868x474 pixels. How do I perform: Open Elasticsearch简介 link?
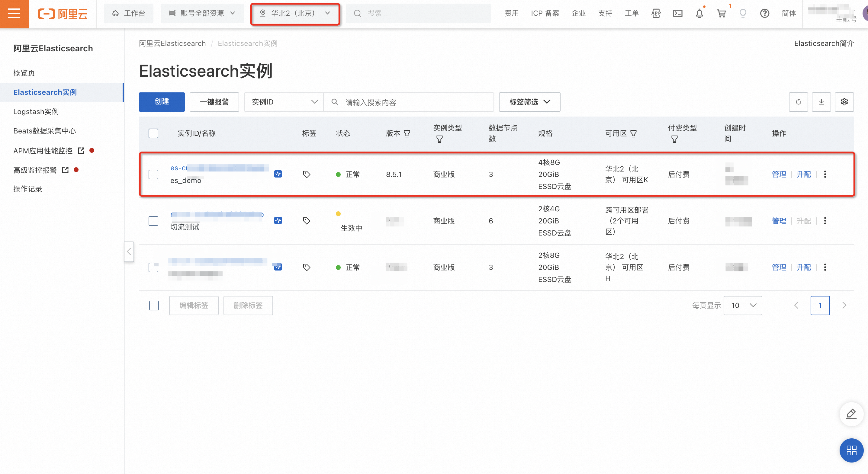click(824, 43)
